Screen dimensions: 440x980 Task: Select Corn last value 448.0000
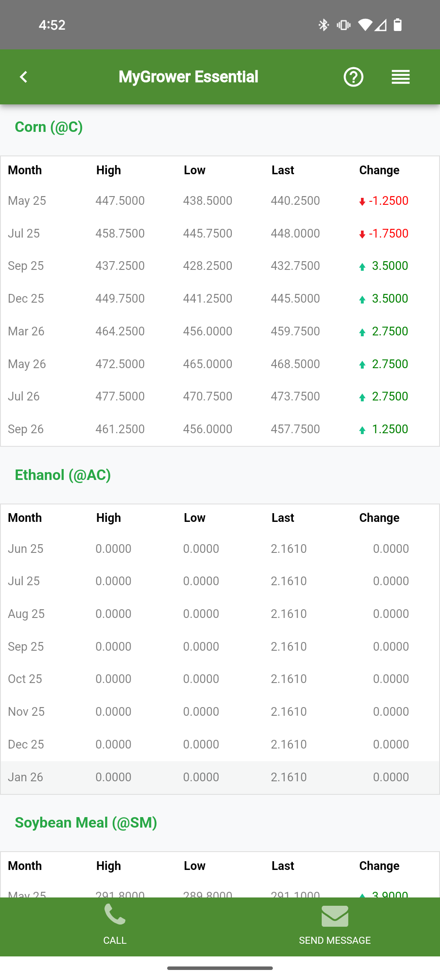click(x=296, y=233)
